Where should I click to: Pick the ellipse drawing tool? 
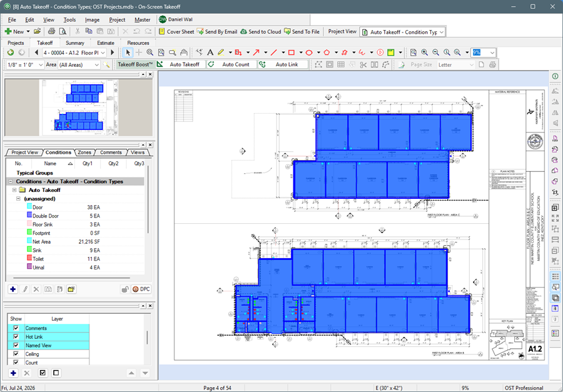click(309, 53)
